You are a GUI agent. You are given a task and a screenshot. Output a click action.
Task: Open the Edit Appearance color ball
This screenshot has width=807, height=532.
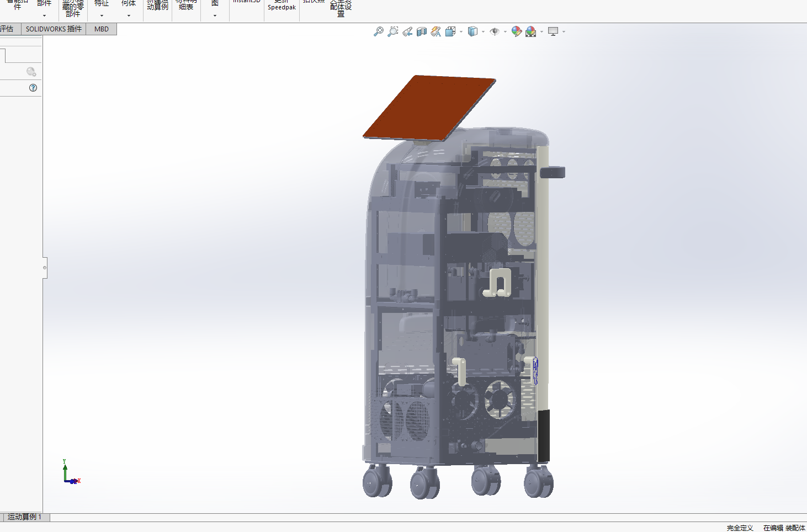[x=516, y=31]
